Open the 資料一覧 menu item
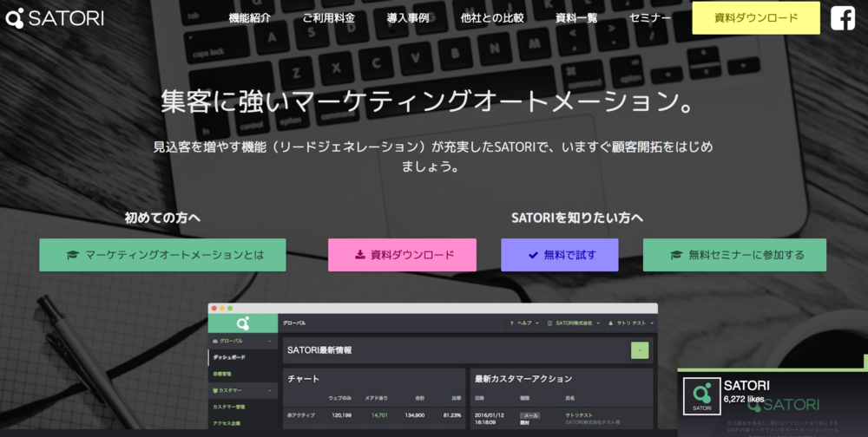 [x=575, y=18]
